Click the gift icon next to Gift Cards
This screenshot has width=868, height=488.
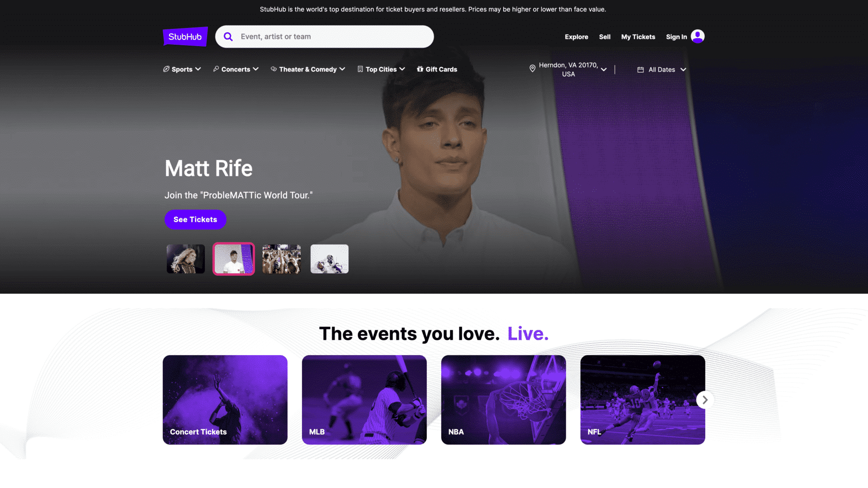click(420, 69)
